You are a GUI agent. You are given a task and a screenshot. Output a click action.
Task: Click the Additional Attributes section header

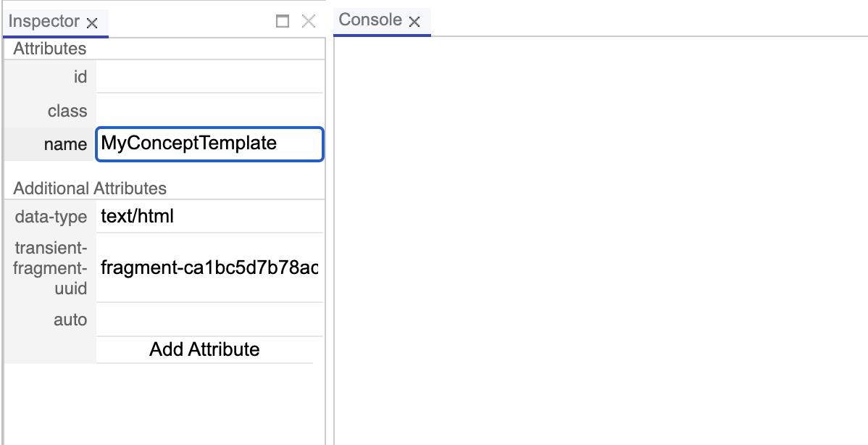[90, 188]
